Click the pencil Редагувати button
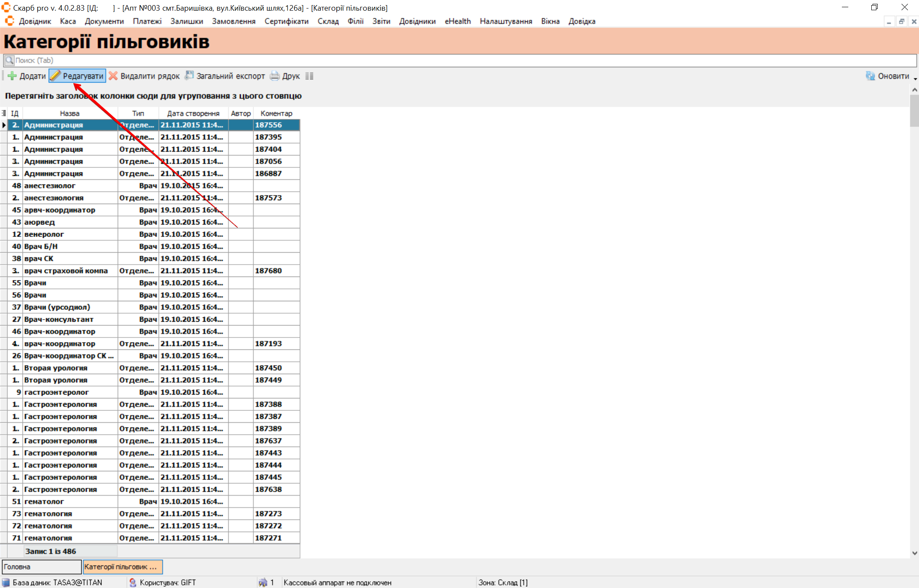This screenshot has width=919, height=588. [77, 76]
